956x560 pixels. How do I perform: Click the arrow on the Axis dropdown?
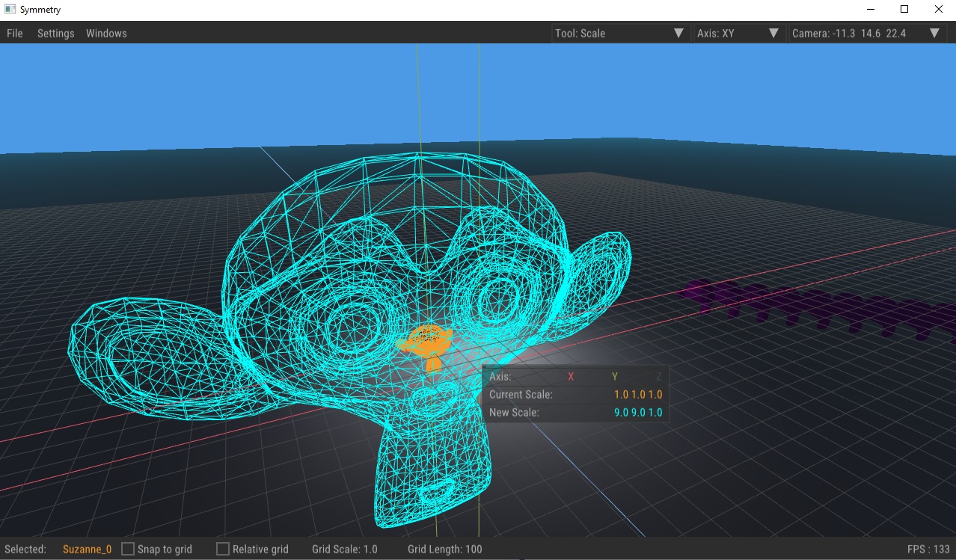click(773, 33)
